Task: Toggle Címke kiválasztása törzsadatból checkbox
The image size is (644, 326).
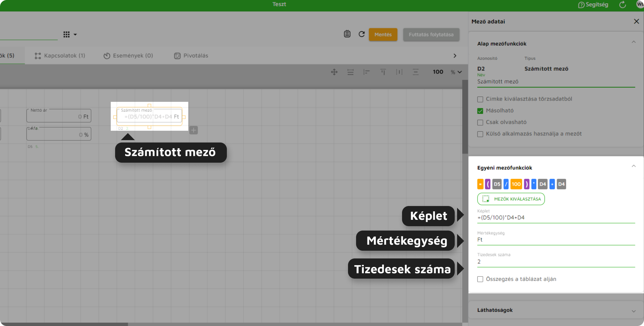Action: (480, 99)
